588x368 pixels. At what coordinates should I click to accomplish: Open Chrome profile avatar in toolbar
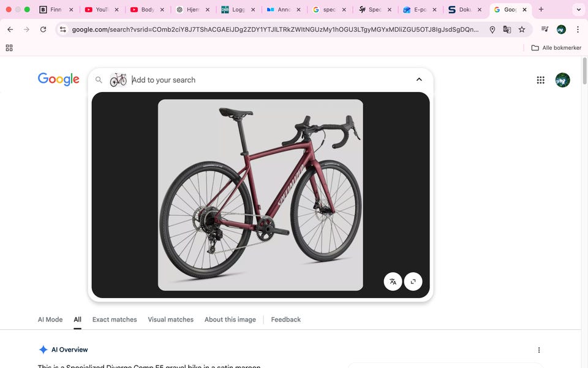(562, 29)
